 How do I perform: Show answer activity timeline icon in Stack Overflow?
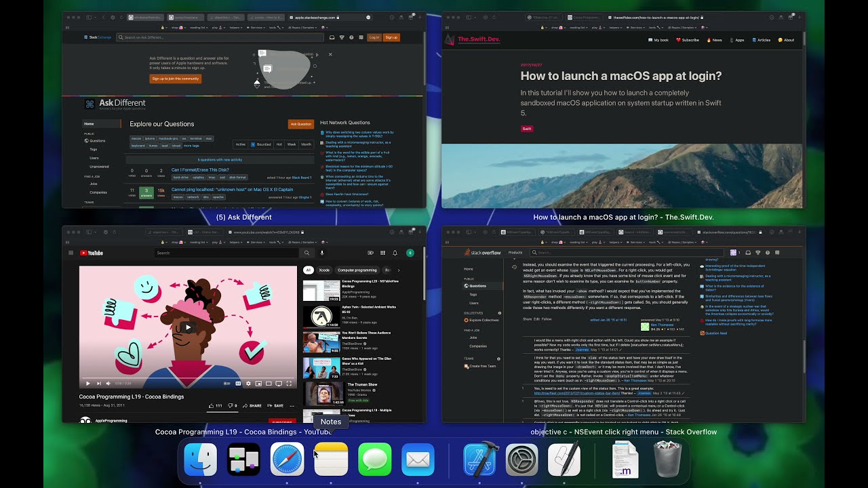514,267
